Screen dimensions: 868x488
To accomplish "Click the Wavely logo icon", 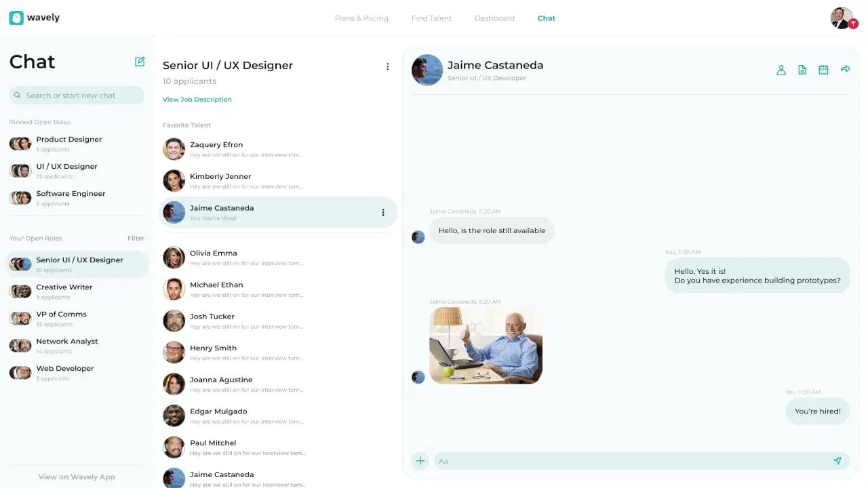I will 16,18.
